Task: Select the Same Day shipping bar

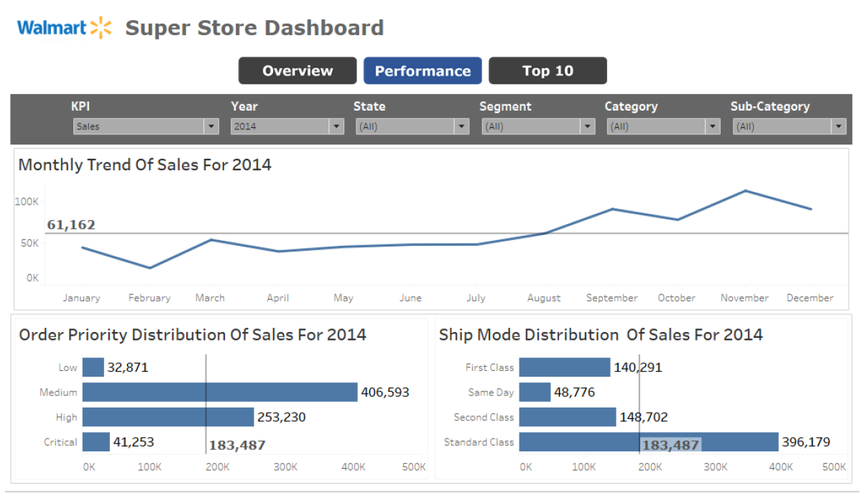Action: [x=535, y=392]
